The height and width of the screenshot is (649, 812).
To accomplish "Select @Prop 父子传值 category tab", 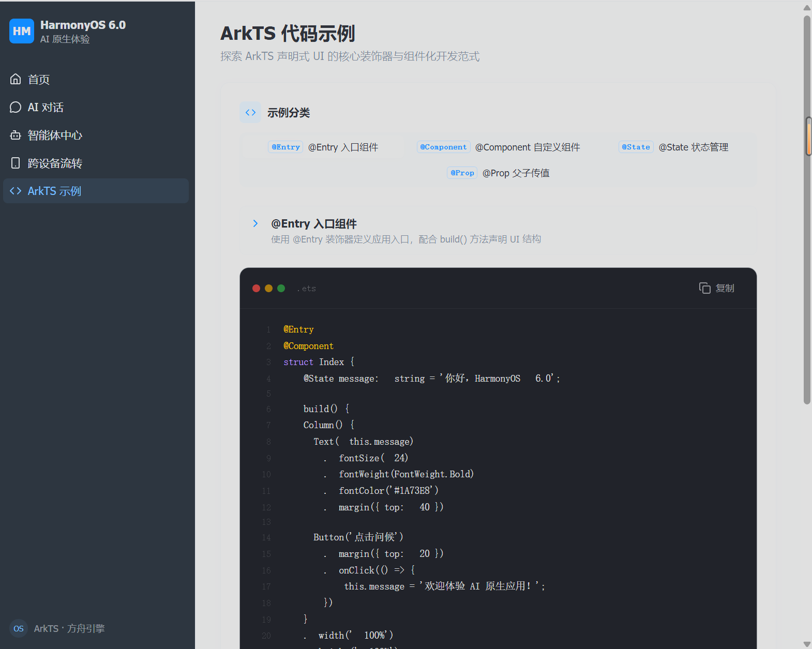I will click(x=499, y=173).
